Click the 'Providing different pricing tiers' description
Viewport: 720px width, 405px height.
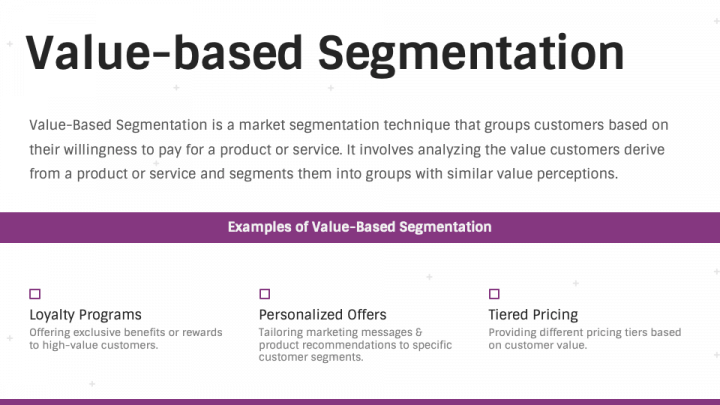point(585,338)
